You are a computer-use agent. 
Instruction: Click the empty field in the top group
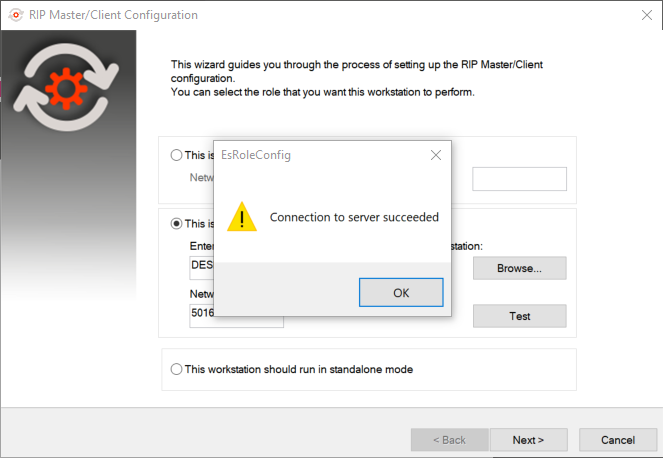tap(519, 179)
